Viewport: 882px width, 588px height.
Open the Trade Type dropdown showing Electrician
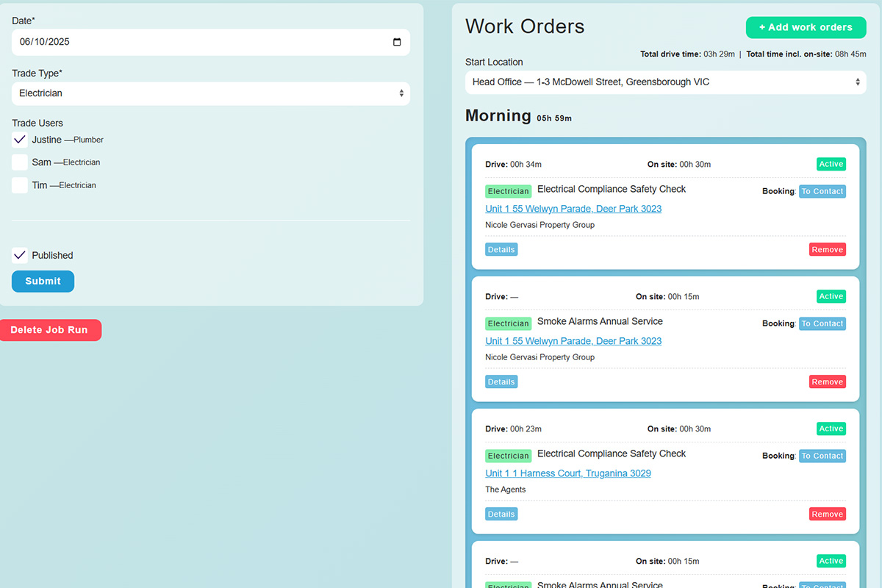coord(211,93)
